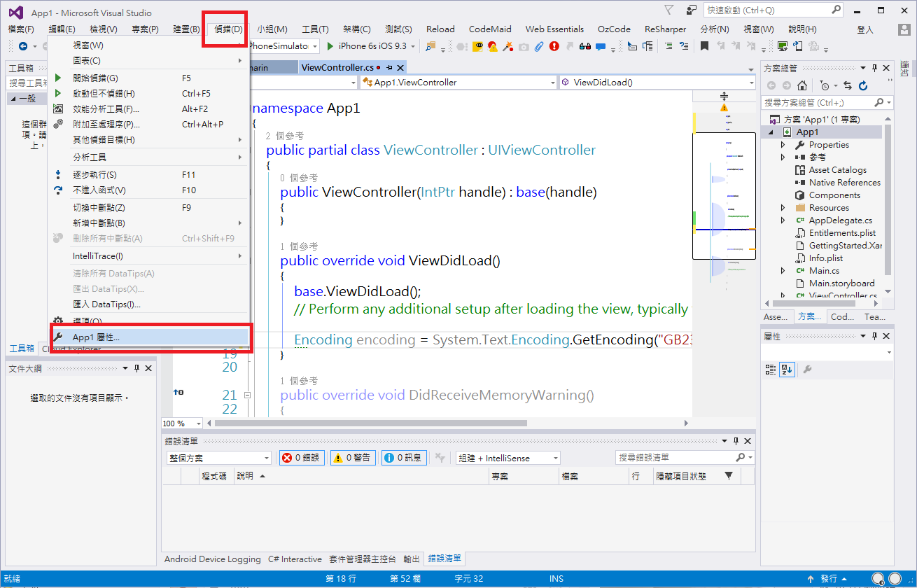The image size is (917, 588).
Task: Open the ReSharper menu
Action: pyautogui.click(x=665, y=29)
